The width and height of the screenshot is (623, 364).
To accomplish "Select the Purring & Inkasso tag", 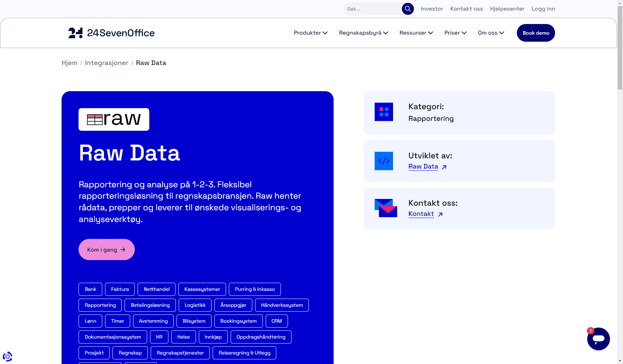I will pos(255,289).
